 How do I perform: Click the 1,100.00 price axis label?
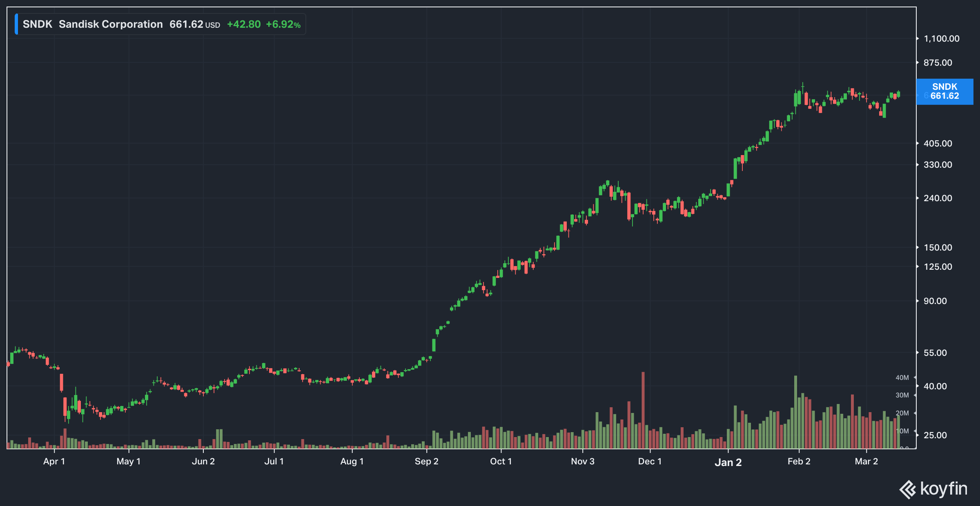click(941, 39)
